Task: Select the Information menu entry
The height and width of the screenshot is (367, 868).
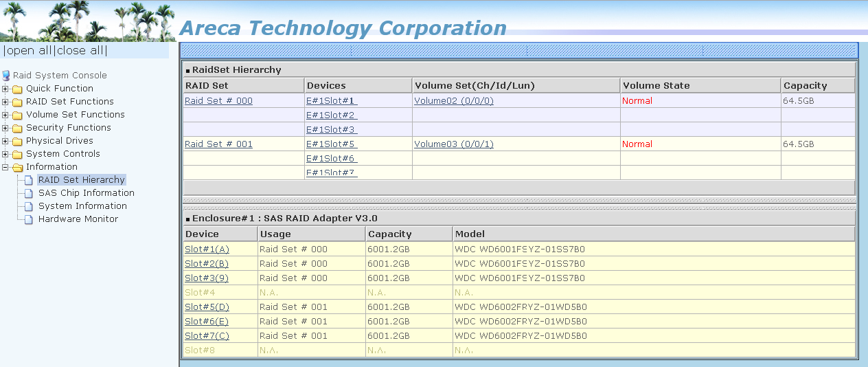Action: pyautogui.click(x=52, y=167)
